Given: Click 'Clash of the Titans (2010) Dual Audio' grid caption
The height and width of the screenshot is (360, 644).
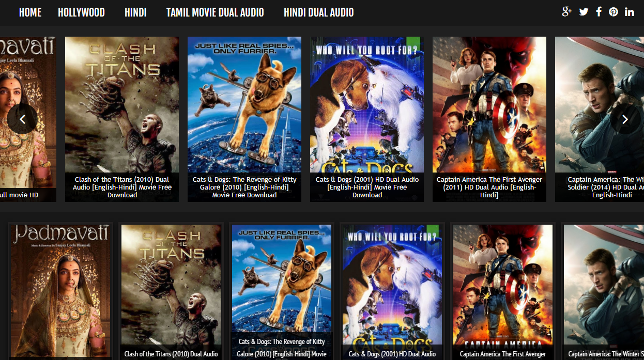Looking at the screenshot, I should pos(171,354).
